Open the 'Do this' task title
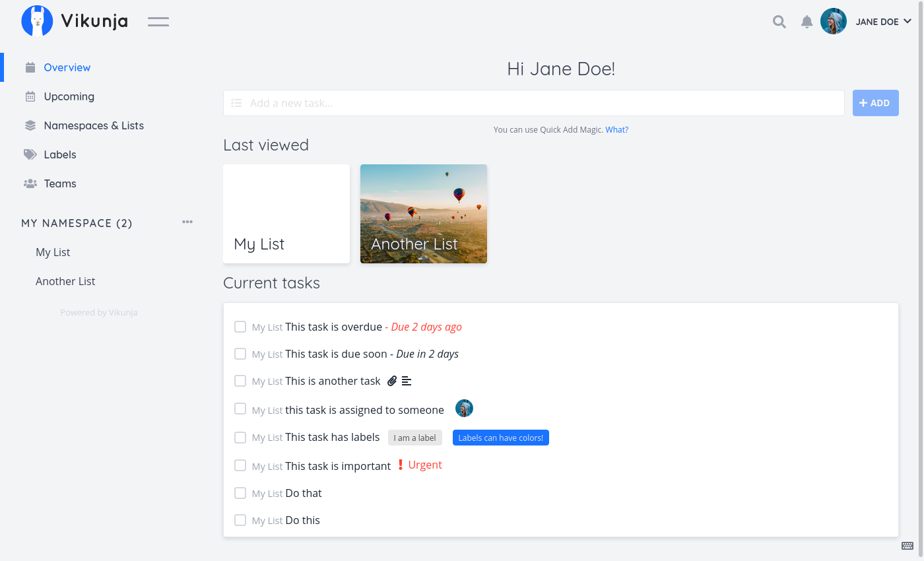This screenshot has height=561, width=924. tap(302, 520)
